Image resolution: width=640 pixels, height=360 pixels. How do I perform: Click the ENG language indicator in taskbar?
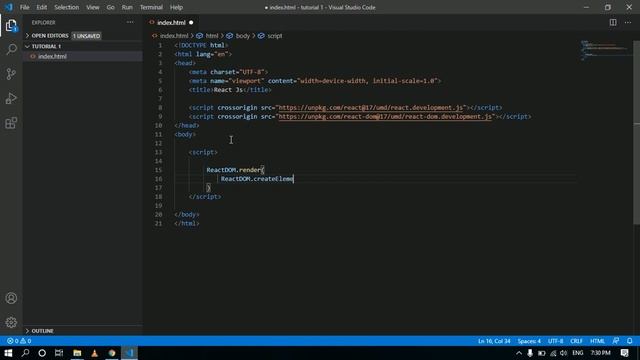[x=578, y=353]
